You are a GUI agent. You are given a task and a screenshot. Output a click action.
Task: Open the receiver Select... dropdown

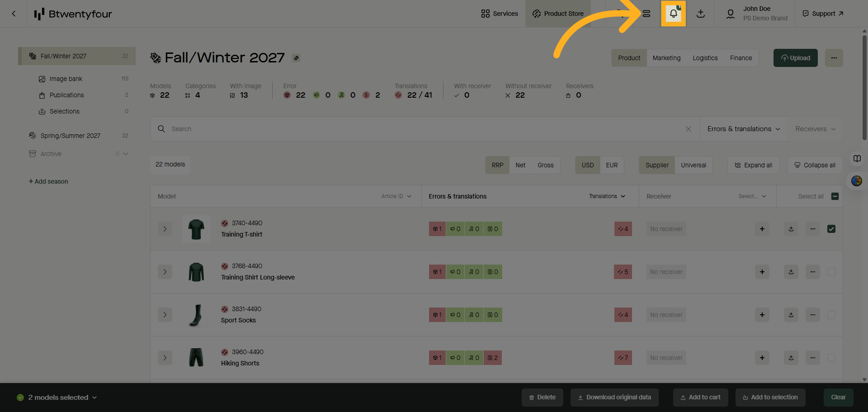pyautogui.click(x=752, y=196)
